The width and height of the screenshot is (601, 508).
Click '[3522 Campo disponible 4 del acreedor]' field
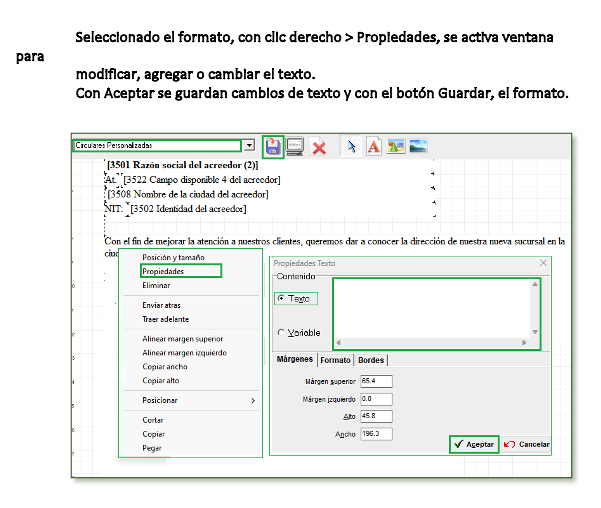tap(202, 179)
